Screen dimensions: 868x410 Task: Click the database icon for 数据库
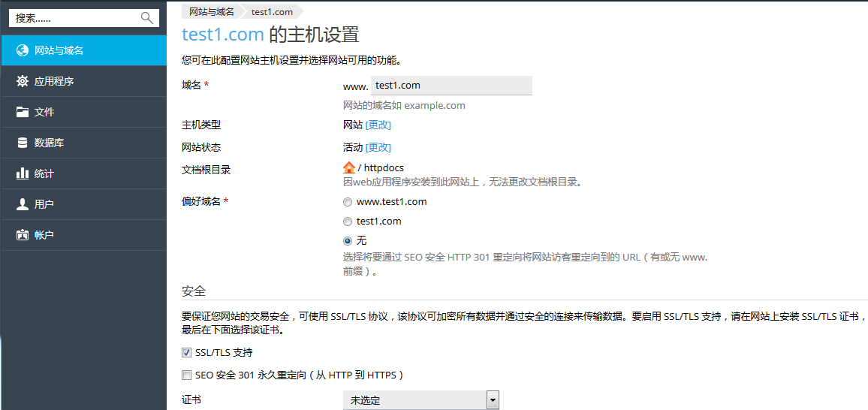23,143
